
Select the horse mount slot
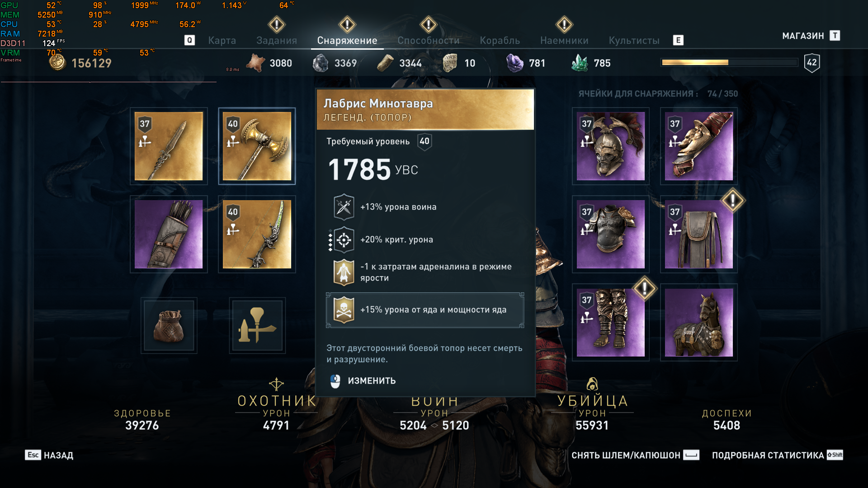coord(698,322)
